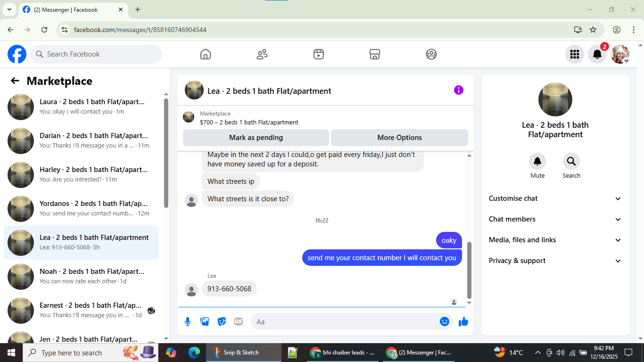
Task: Bookmark this tab with the star icon
Action: (x=593, y=30)
